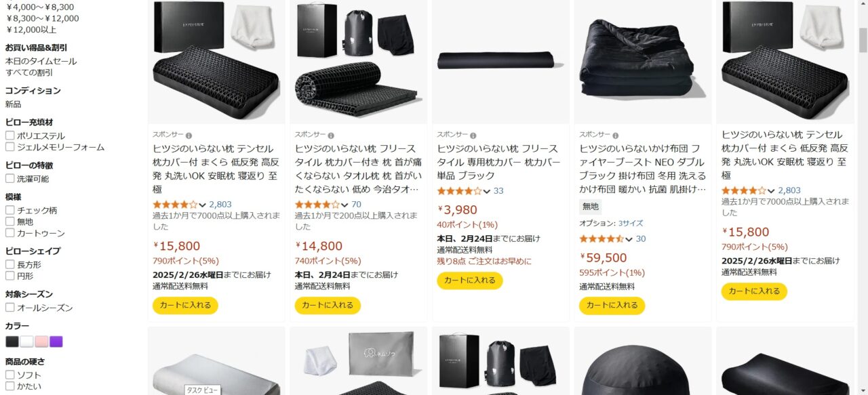This screenshot has height=395, width=868.
Task: Add the ¥3,980 pillow cover to cart
Action: (x=470, y=280)
